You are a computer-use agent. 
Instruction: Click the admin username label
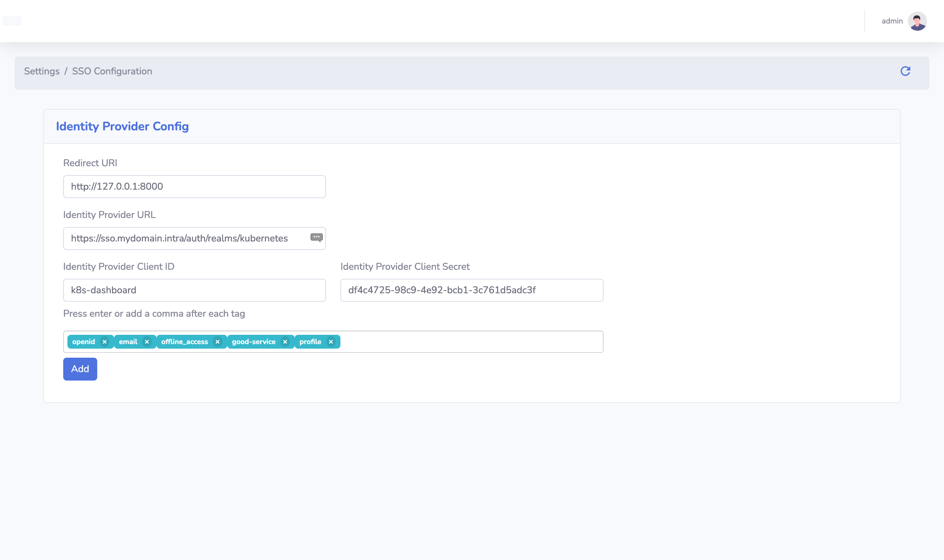coord(892,21)
